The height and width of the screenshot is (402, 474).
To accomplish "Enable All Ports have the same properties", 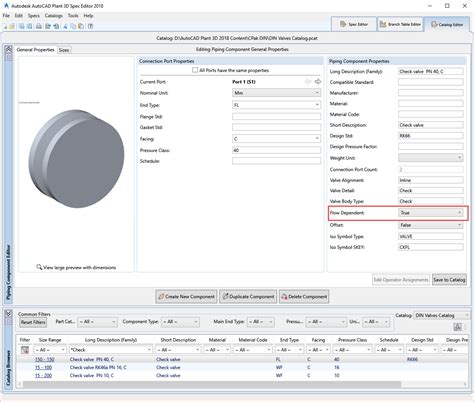I will click(x=195, y=70).
